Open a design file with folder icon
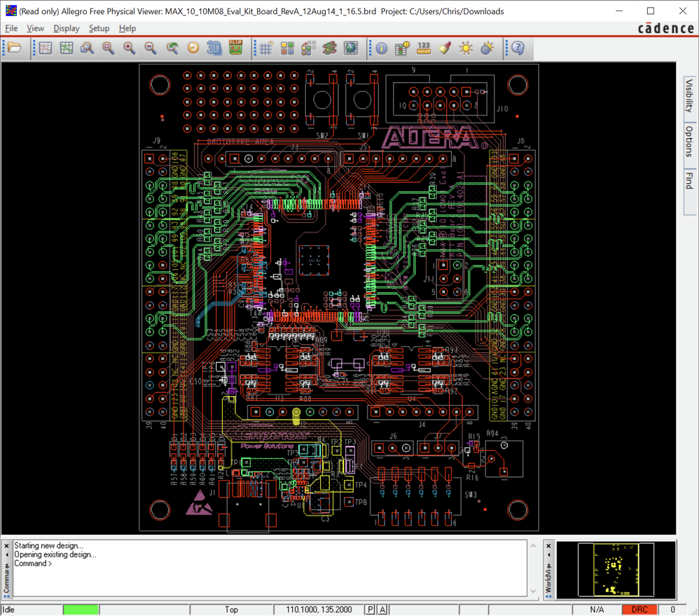The image size is (699, 616). pyautogui.click(x=14, y=48)
